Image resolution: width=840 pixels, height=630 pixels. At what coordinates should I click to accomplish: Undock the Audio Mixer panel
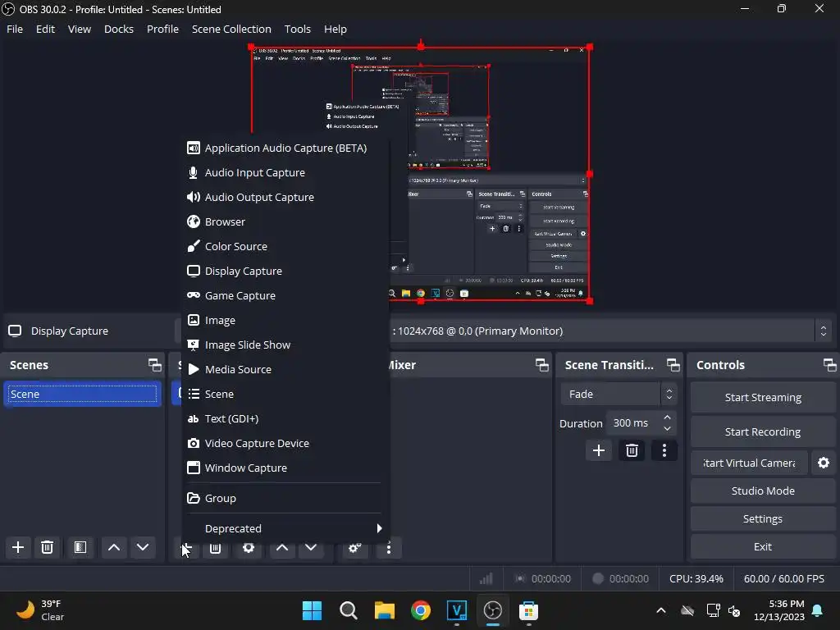click(541, 365)
